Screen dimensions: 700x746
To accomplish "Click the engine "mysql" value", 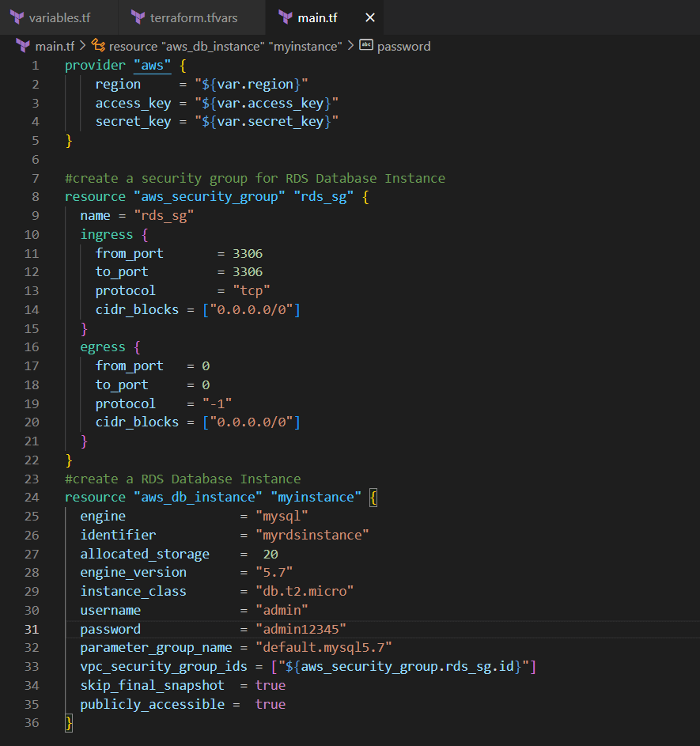I will [x=282, y=517].
